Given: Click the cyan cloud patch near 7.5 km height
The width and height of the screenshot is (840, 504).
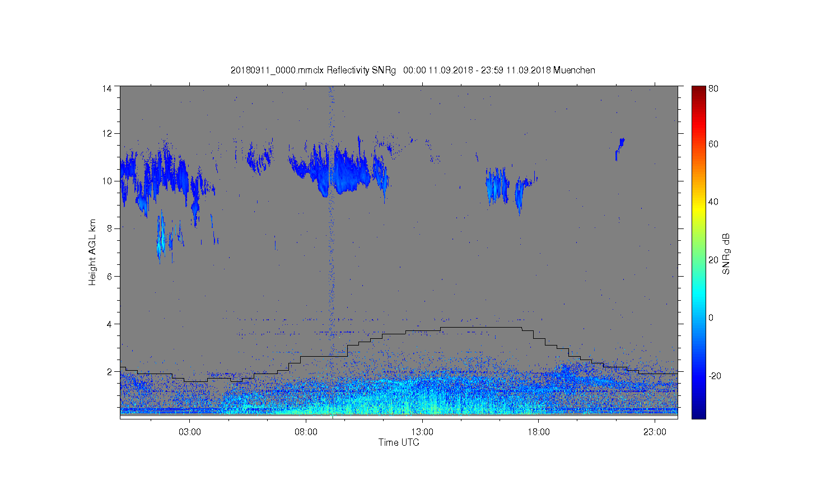Looking at the screenshot, I should (x=162, y=238).
